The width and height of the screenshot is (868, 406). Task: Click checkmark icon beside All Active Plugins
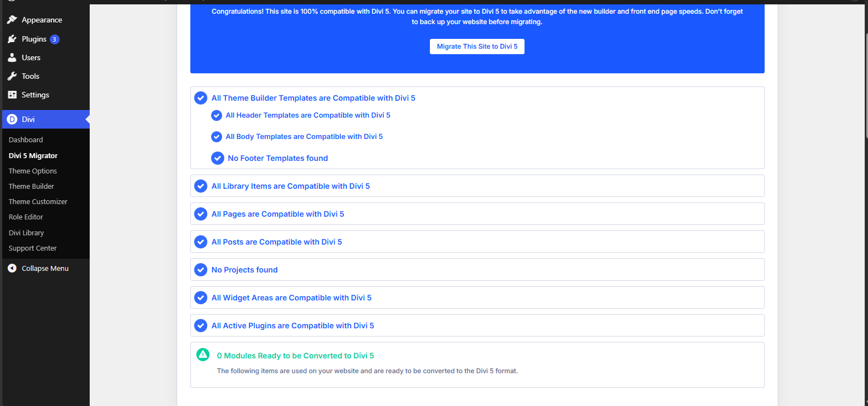click(x=201, y=326)
